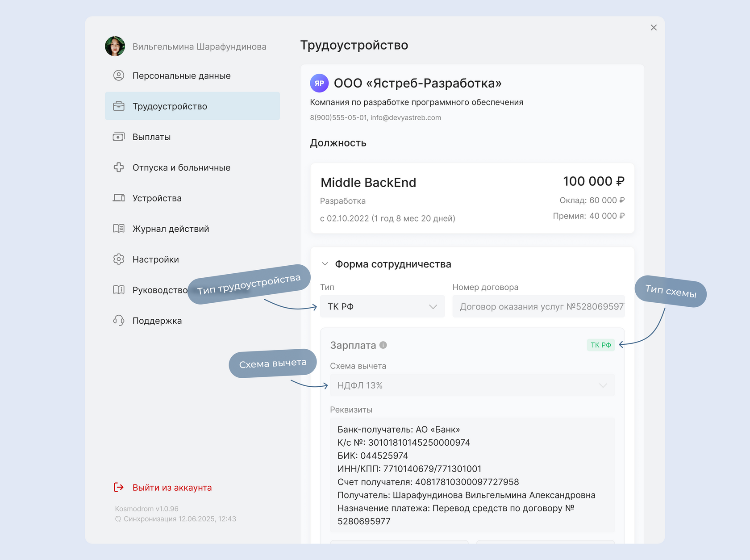Viewport: 750px width, 560px height.
Task: Click the Счет получателя account number line
Action: (x=428, y=482)
